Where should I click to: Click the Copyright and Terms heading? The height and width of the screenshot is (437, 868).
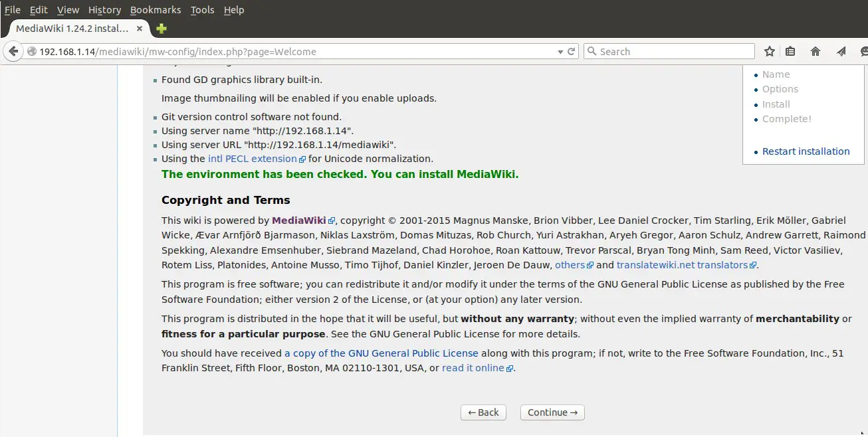click(x=226, y=200)
